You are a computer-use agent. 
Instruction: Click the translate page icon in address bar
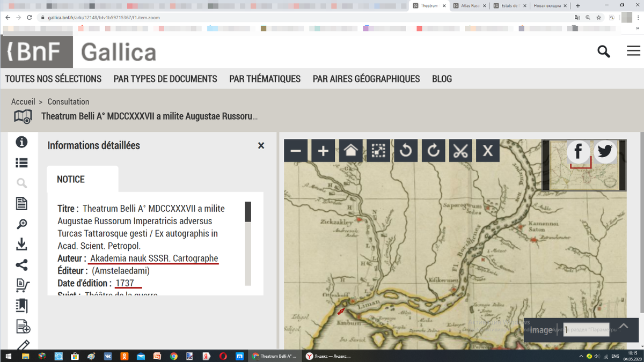point(577,17)
